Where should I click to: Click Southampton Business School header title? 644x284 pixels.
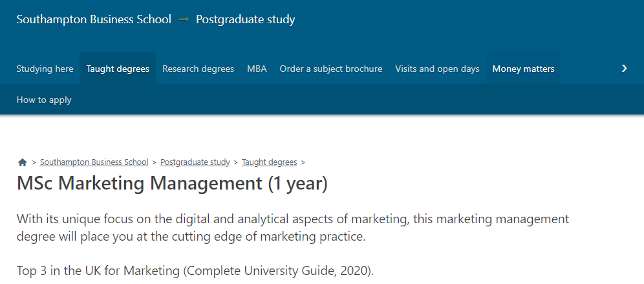click(x=94, y=19)
